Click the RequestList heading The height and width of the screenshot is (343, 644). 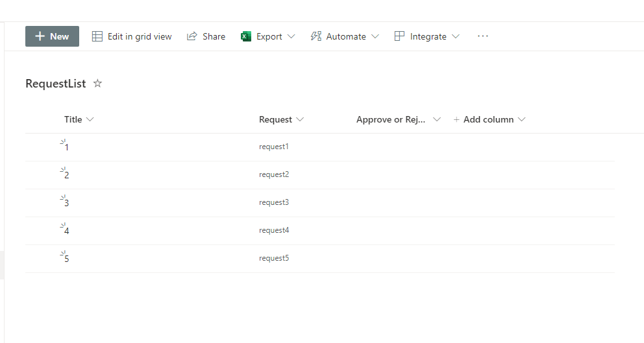[55, 84]
